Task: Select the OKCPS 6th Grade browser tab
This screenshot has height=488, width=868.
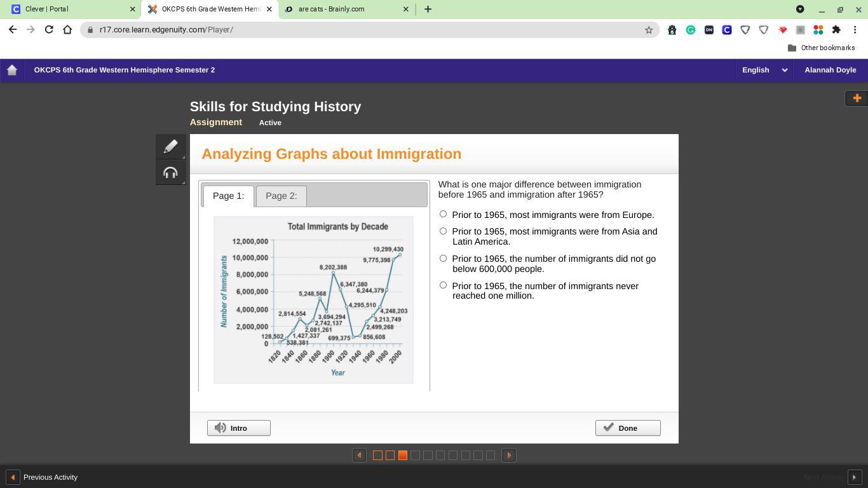Action: 210,9
